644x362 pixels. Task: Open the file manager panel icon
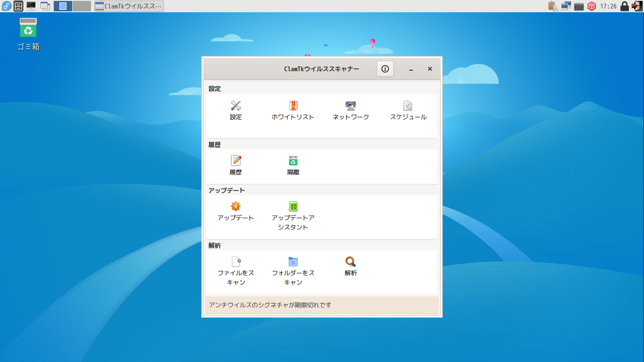(x=18, y=6)
